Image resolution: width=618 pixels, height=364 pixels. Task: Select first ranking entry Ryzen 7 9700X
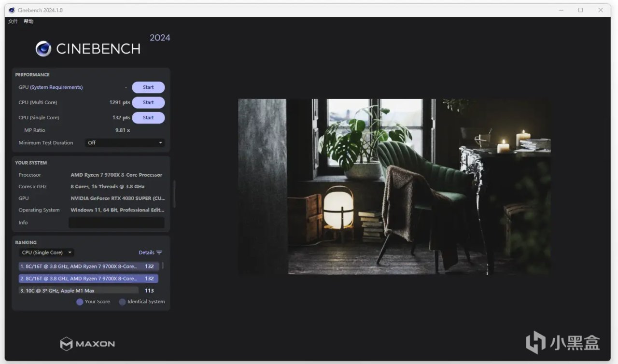coord(89,266)
